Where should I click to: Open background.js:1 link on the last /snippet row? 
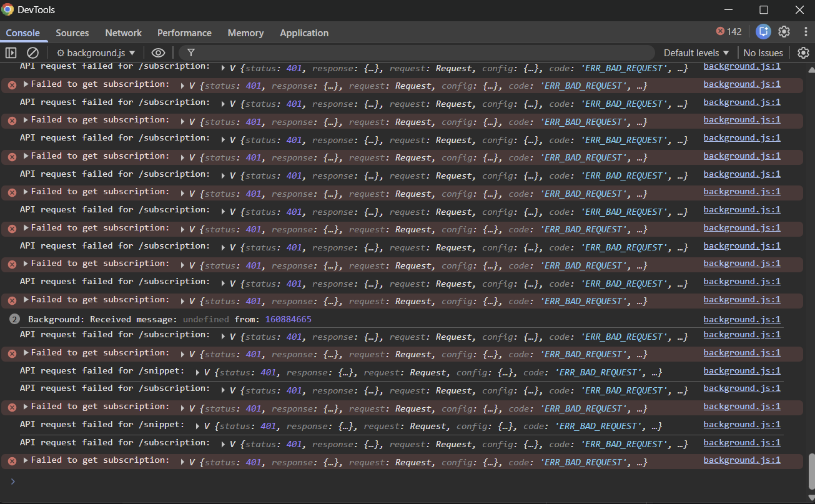[742, 425]
